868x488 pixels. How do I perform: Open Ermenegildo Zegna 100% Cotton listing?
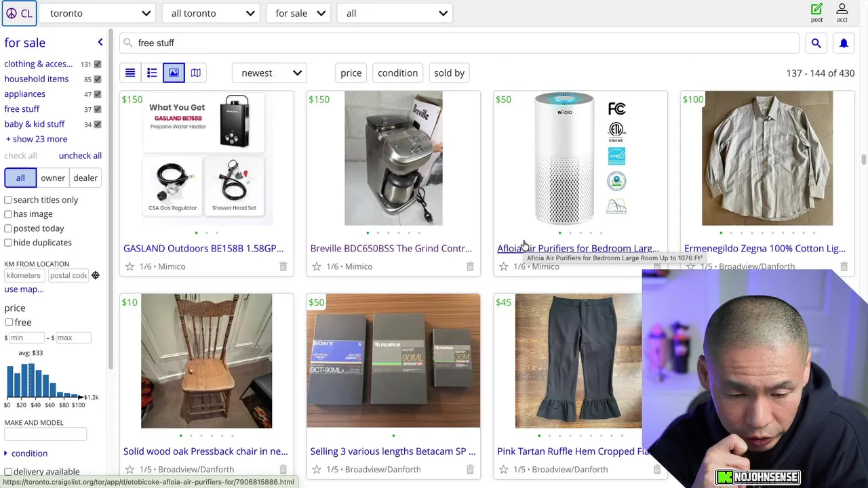765,248
